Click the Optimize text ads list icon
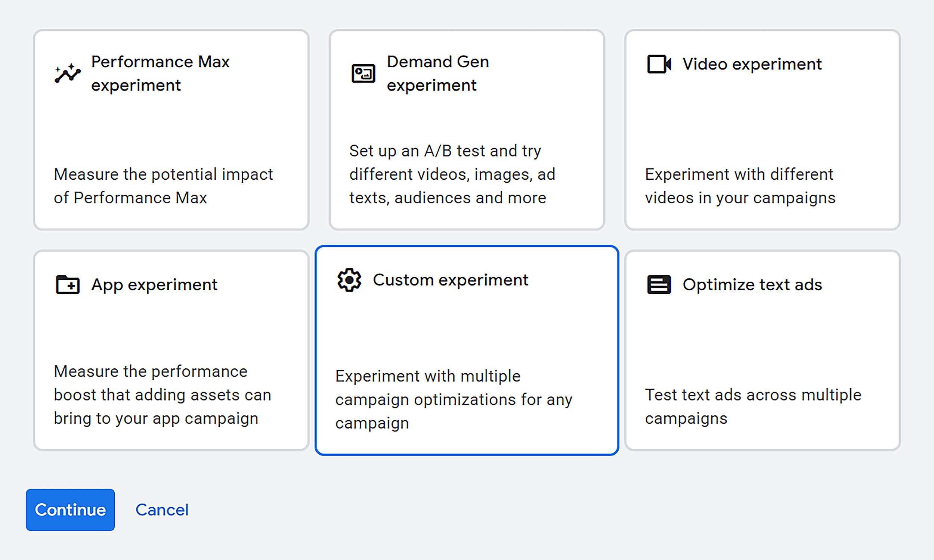The width and height of the screenshot is (934, 560). (x=659, y=285)
